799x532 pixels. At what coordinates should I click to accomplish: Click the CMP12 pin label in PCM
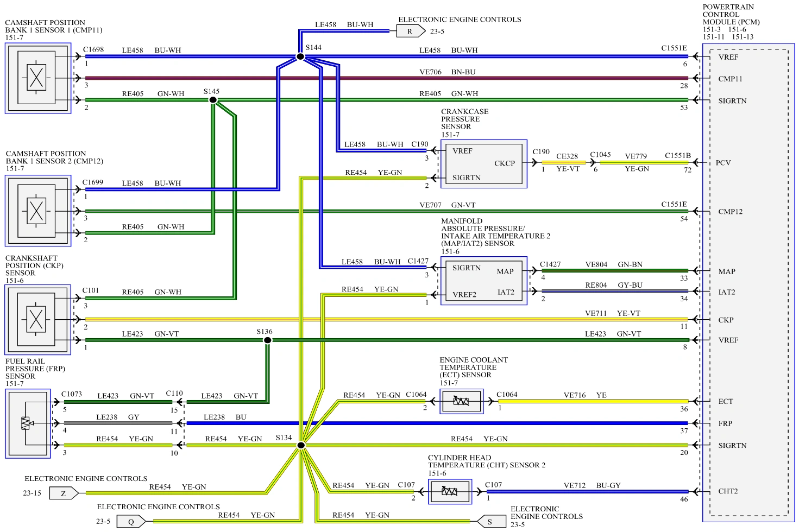730,212
